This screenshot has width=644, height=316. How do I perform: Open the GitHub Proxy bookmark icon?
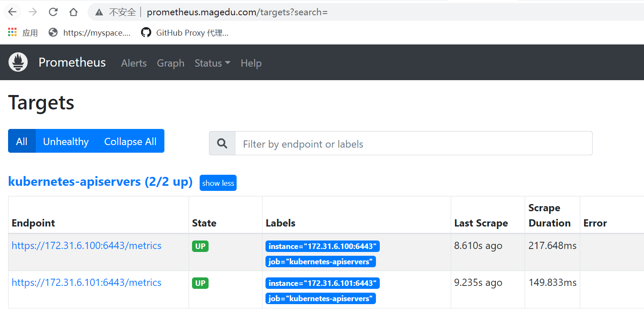[x=146, y=32]
